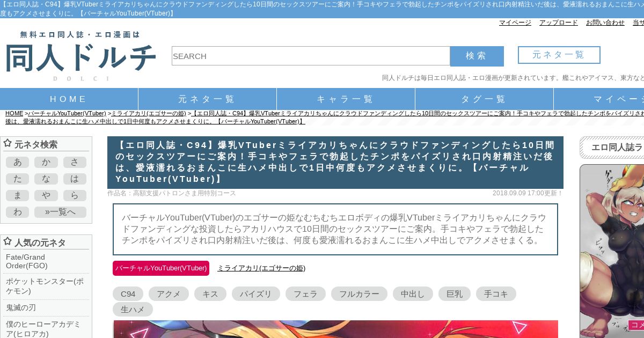Focus the SEARCH input field
The image size is (644, 338).
[311, 56]
